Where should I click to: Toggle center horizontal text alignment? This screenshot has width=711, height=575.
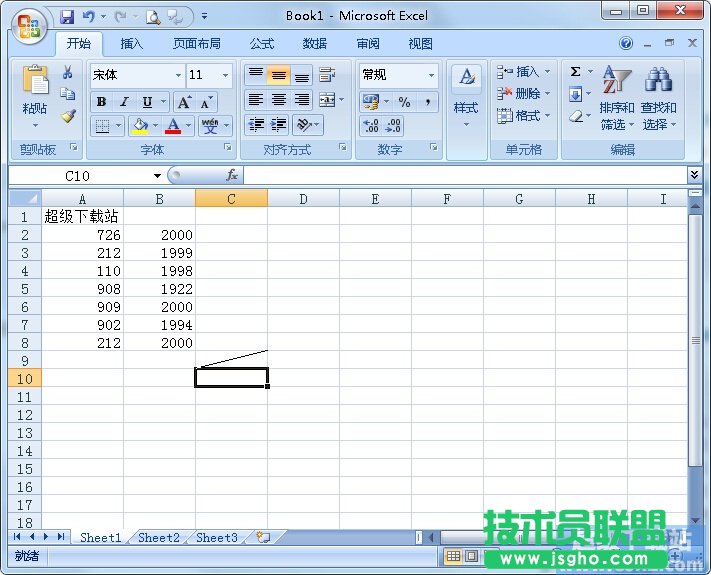pos(279,100)
